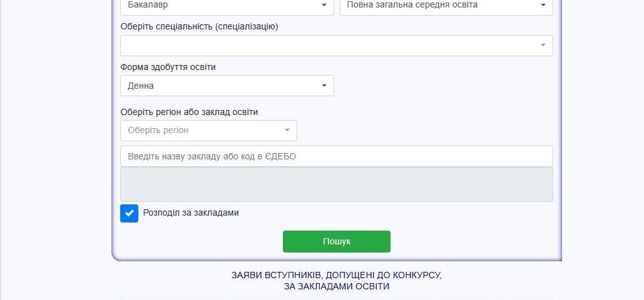
Task: Click the Розподіл за закладами label text
Action: 191,213
